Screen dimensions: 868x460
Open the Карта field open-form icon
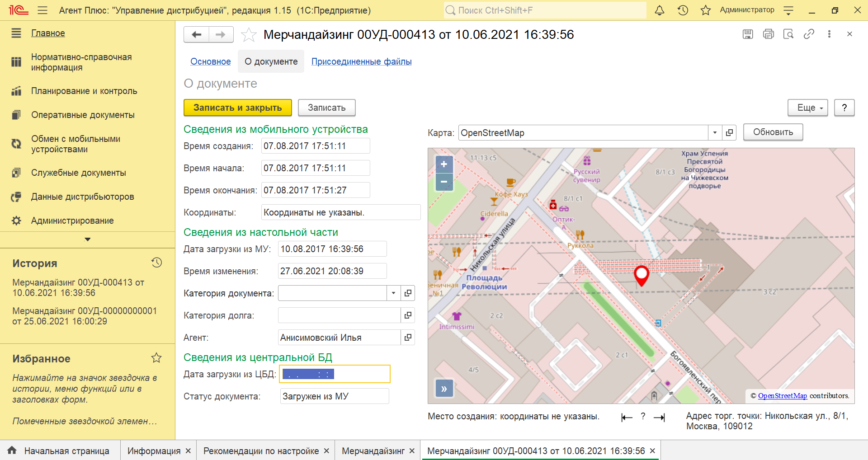click(729, 133)
